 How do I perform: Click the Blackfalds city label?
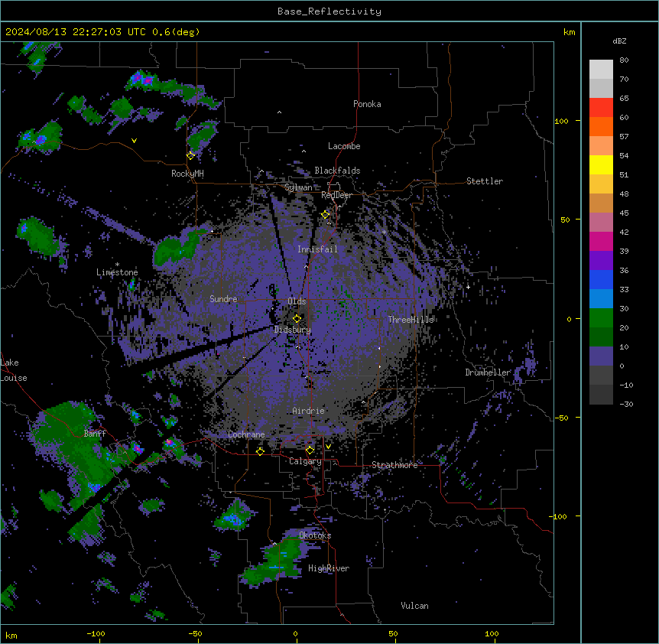click(337, 171)
